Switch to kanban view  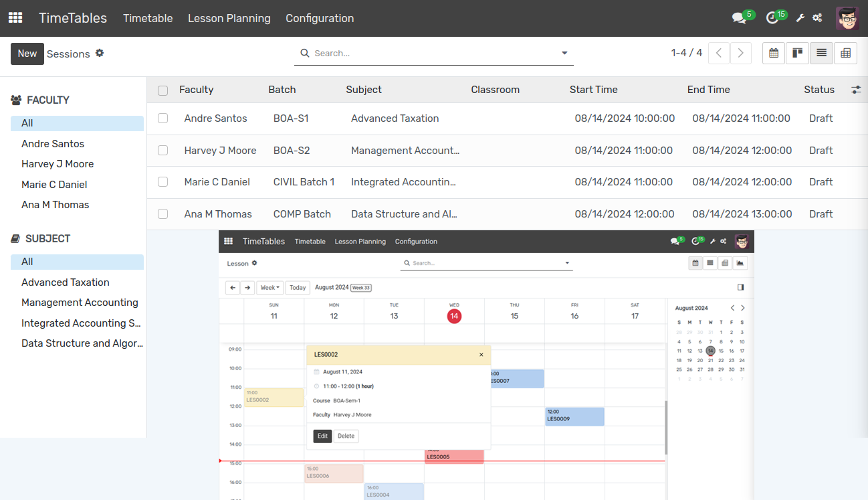(797, 53)
